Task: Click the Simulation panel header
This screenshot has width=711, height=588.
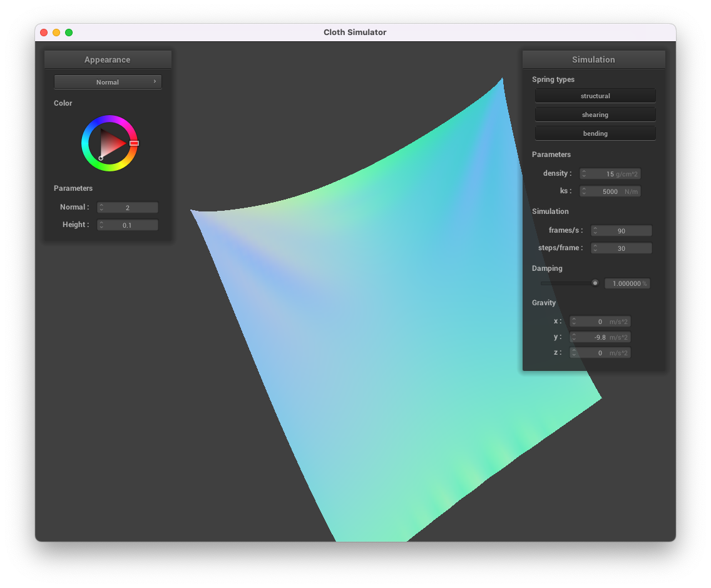Action: point(593,60)
